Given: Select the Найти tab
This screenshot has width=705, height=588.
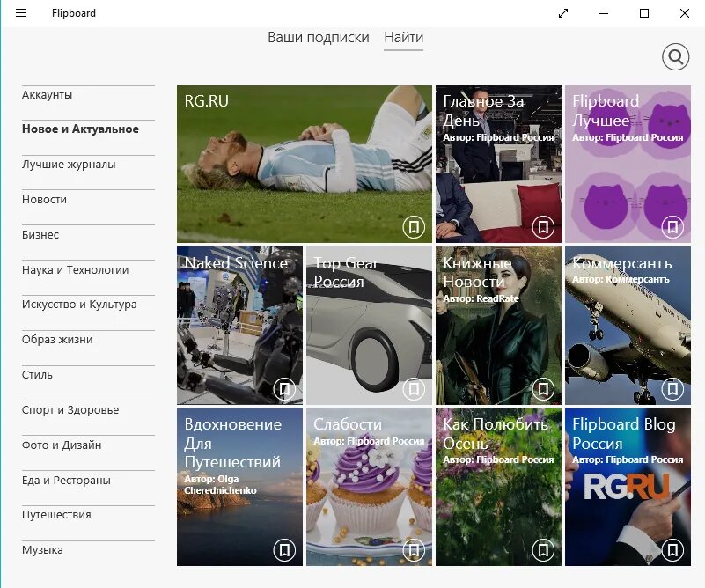Looking at the screenshot, I should click(x=402, y=38).
